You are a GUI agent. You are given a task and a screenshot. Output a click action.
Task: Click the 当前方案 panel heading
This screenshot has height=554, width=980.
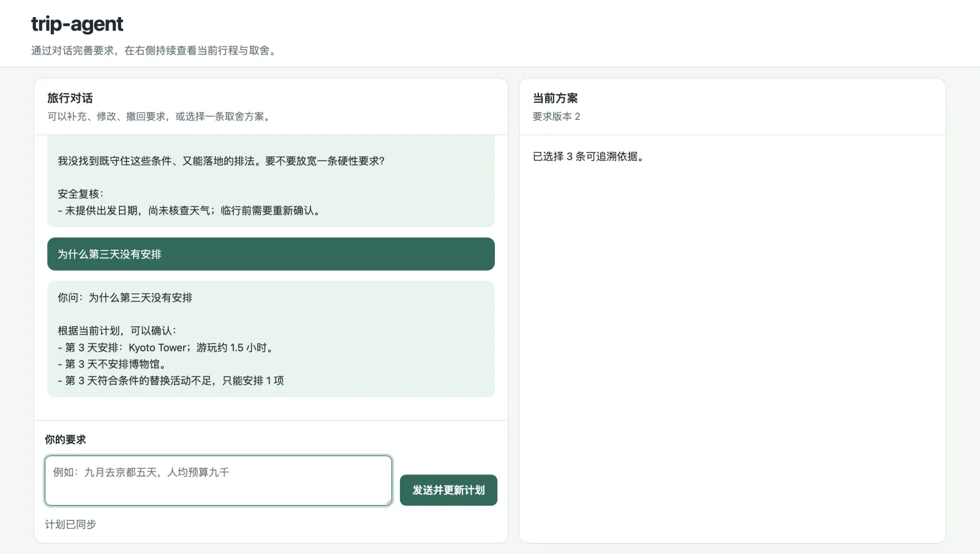click(555, 98)
